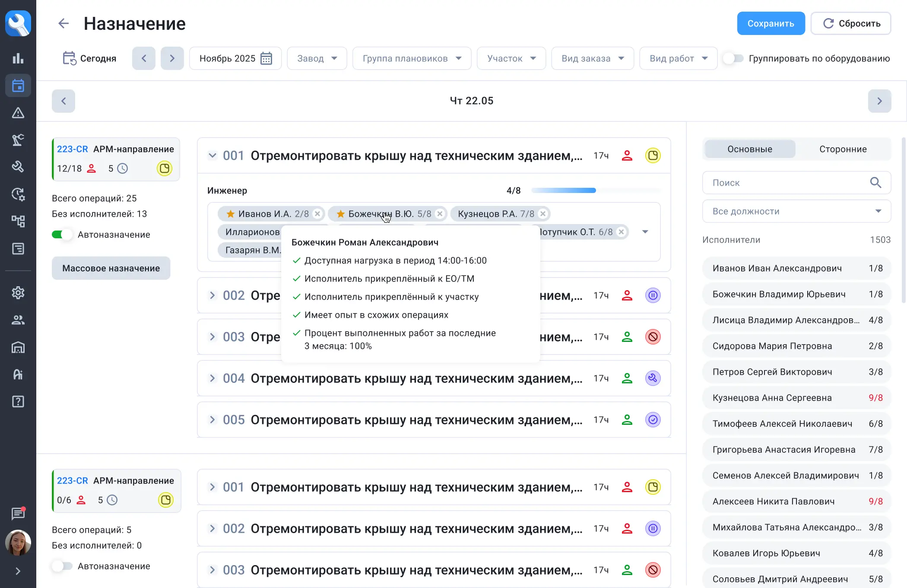The image size is (907, 588).
Task: Click the Инженер workload progress bar
Action: [595, 190]
